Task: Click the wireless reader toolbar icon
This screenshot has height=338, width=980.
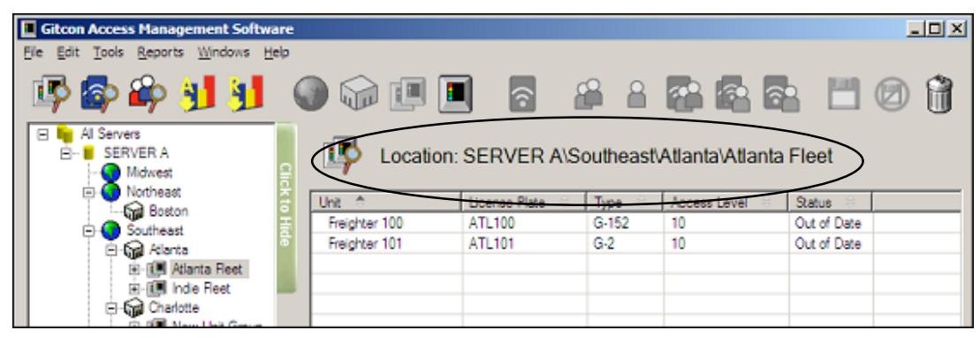Action: tap(521, 96)
